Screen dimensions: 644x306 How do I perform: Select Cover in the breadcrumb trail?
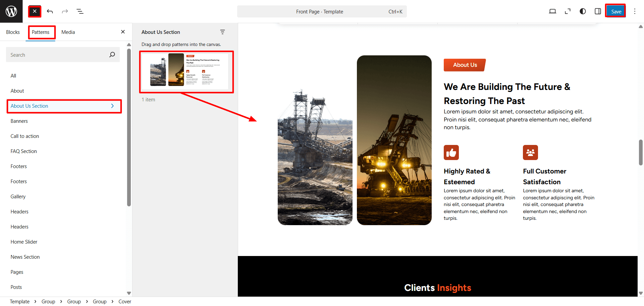point(124,302)
